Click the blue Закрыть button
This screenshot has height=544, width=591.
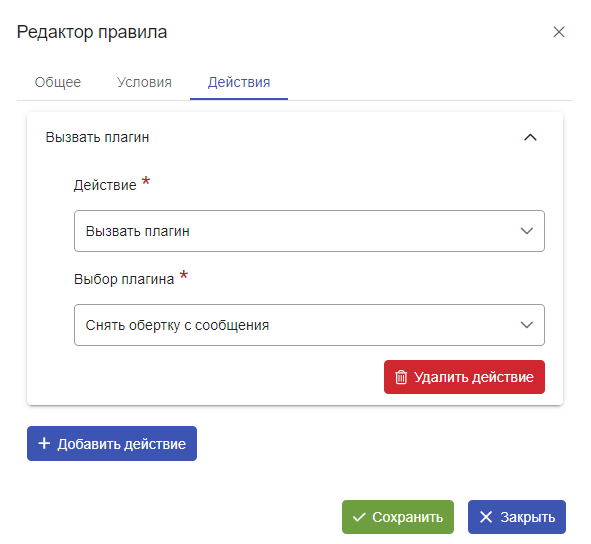(x=517, y=517)
